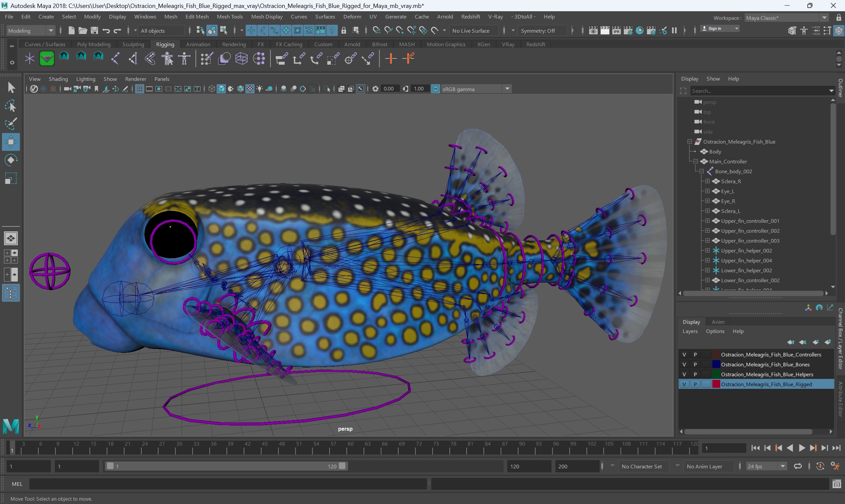Click the Create Lattice shelf icon
This screenshot has width=845, height=504.
click(241, 59)
